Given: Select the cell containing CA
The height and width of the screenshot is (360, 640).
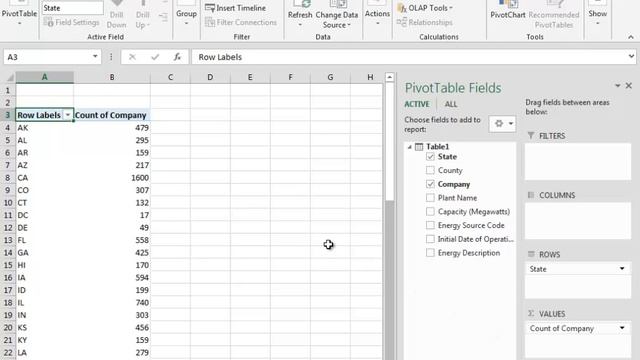Looking at the screenshot, I should pyautogui.click(x=44, y=178).
